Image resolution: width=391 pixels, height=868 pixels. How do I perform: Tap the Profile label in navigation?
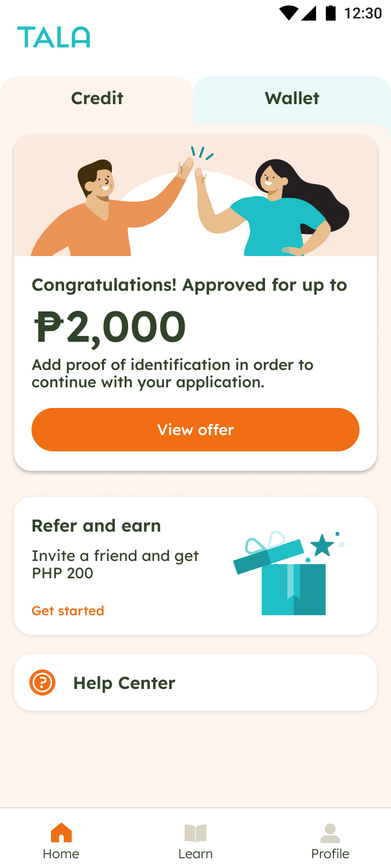point(330,854)
